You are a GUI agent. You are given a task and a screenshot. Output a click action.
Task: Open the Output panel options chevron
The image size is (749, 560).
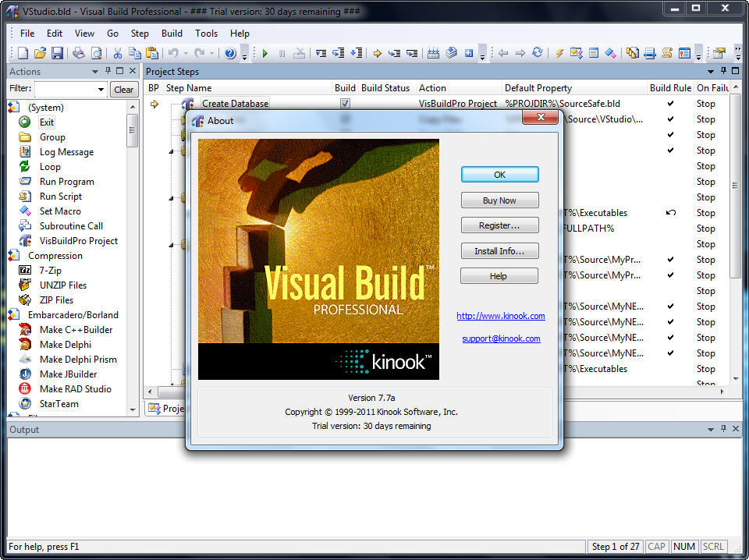click(710, 429)
